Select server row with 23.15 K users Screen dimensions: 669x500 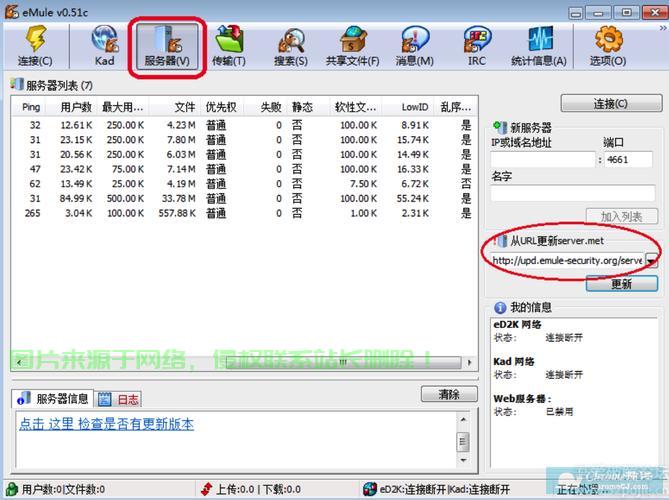pos(244,140)
